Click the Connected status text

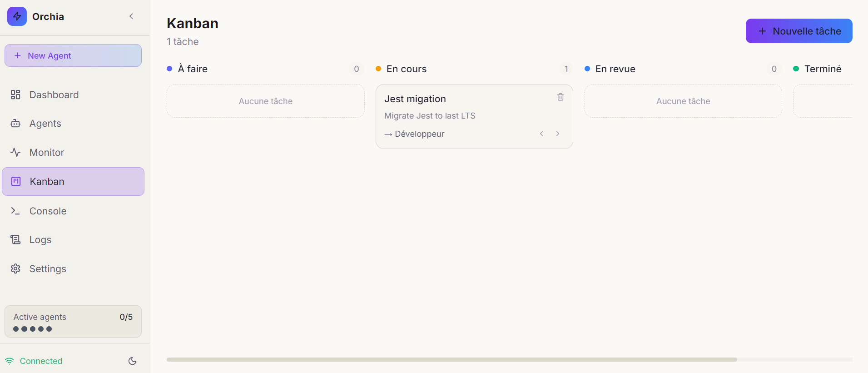[41, 361]
